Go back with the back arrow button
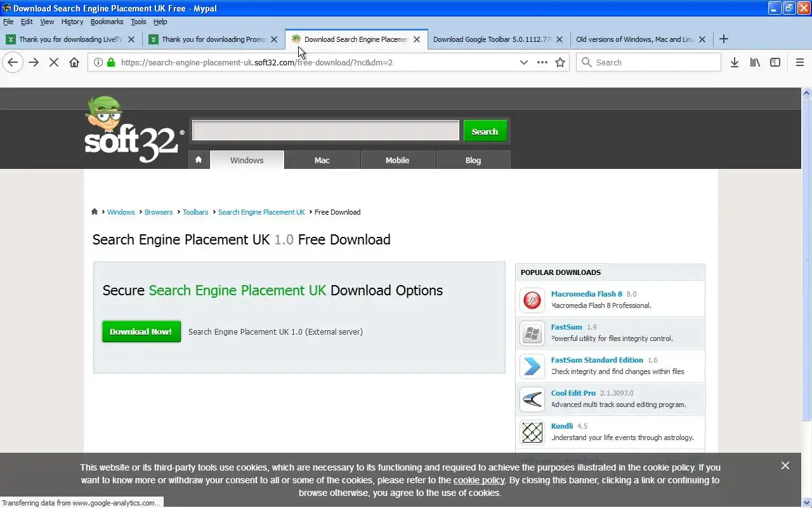 click(x=13, y=62)
